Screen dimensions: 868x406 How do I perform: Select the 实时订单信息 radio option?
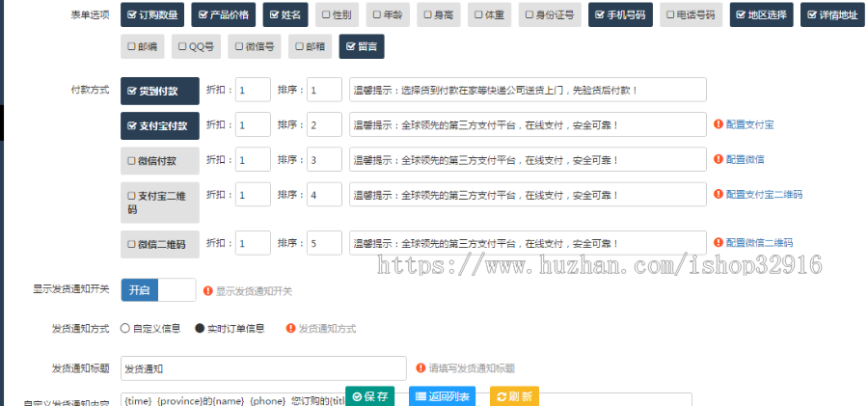coord(201,328)
